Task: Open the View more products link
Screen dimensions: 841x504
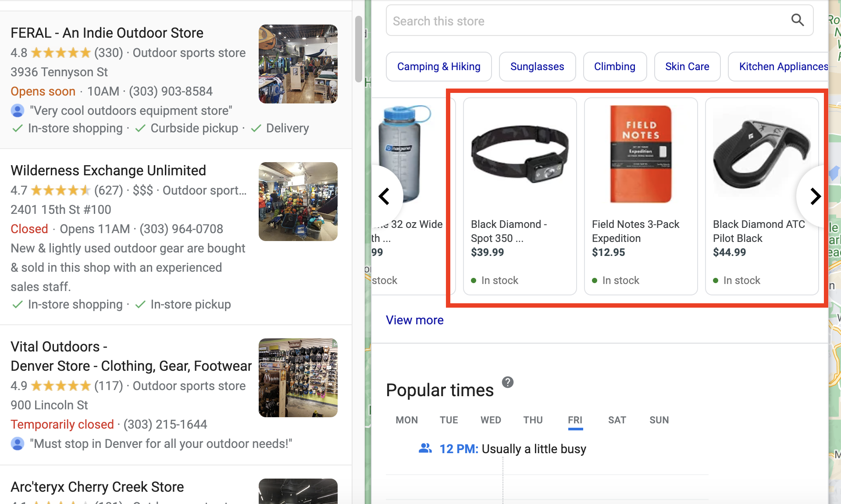Action: pos(414,320)
